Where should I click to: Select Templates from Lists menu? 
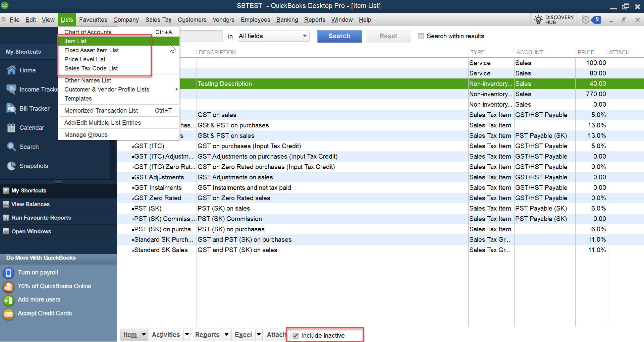coord(119,99)
